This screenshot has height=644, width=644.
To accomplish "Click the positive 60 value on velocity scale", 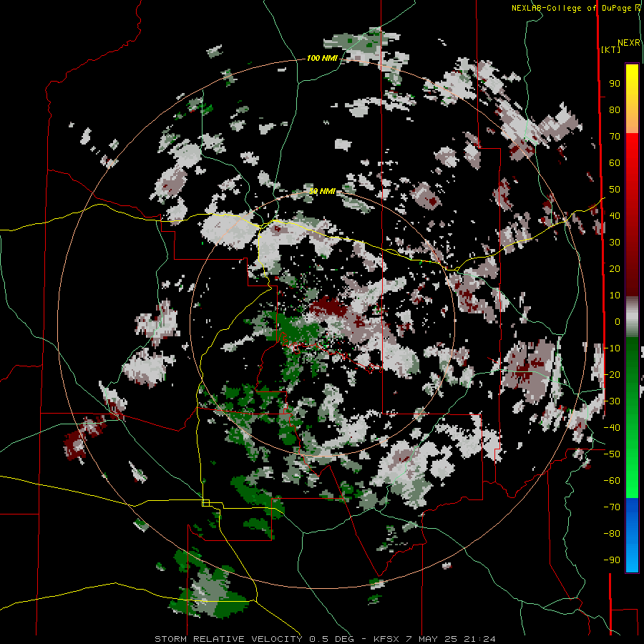I will click(x=615, y=163).
